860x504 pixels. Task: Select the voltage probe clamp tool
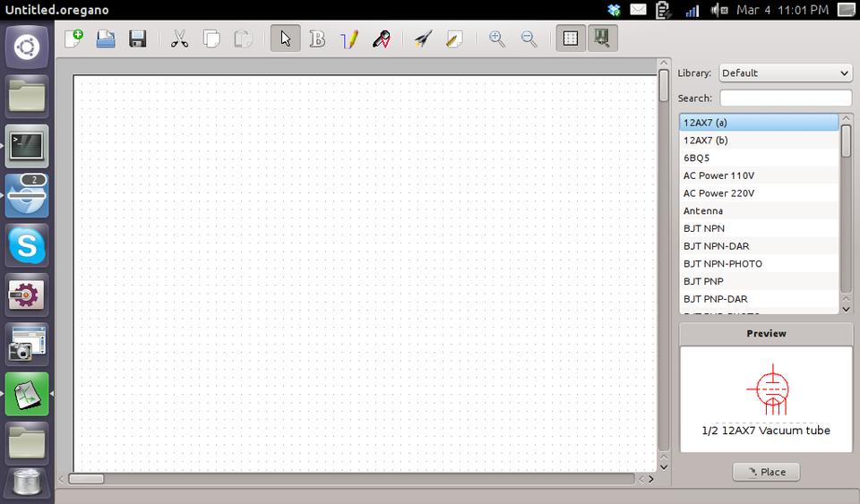tap(381, 39)
